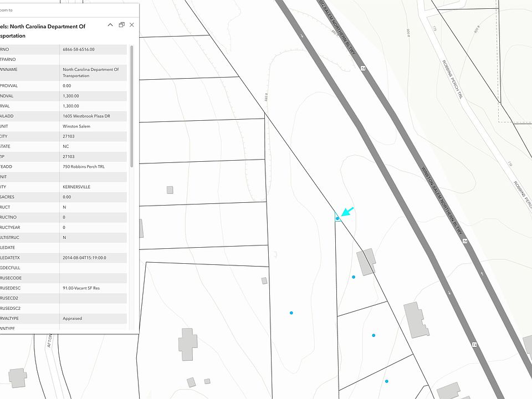Click the popup title 'North Carolina Department Of Transportation'

pyautogui.click(x=43, y=31)
